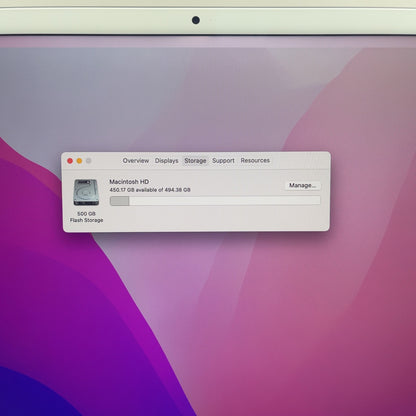This screenshot has width=416, height=416.
Task: Click the Flash Storage label under drive
Action: (x=86, y=220)
